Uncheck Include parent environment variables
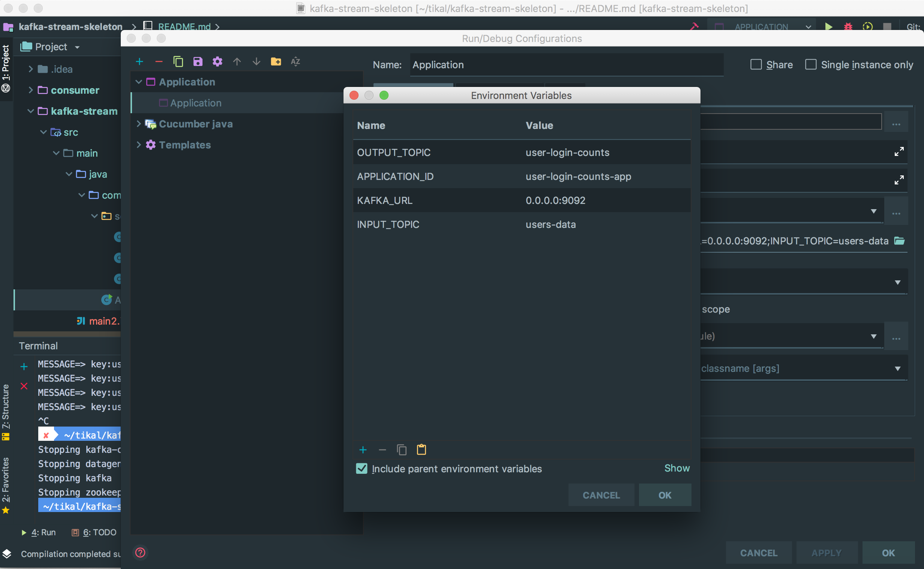 [x=362, y=469]
